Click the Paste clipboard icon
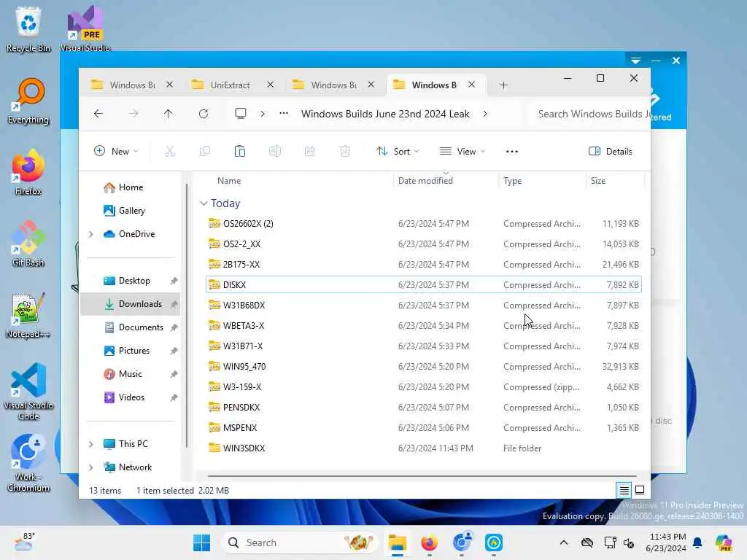 [239, 152]
